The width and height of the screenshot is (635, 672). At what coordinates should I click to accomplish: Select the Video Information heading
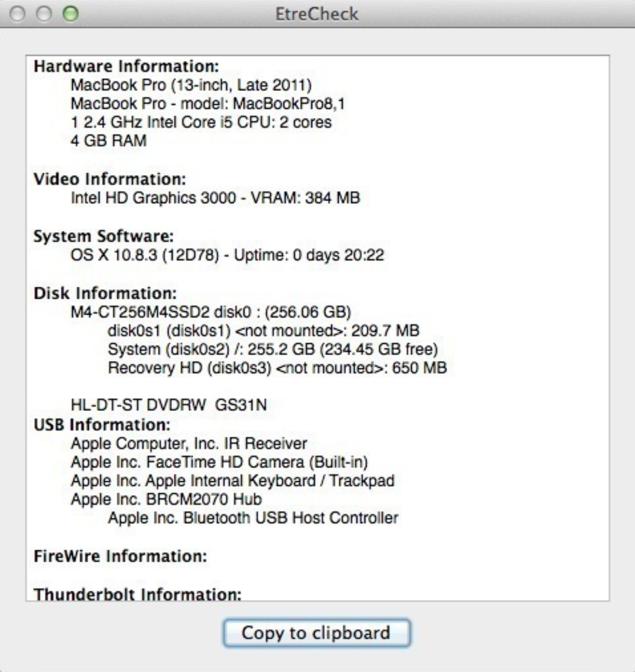pos(110,179)
